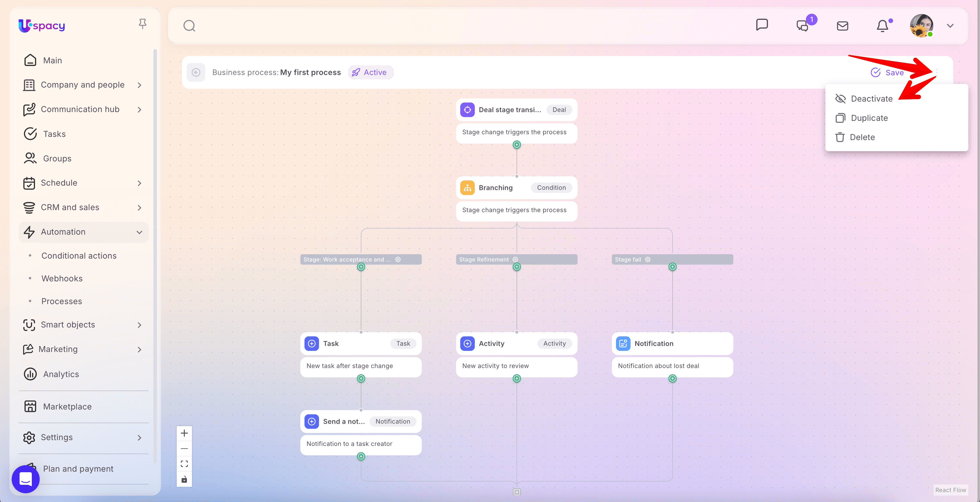Open the mail envelope icon
Viewport: 980px width, 502px height.
[x=842, y=26]
